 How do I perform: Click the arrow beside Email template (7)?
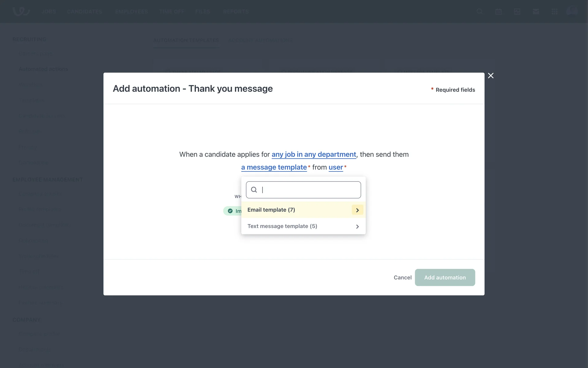pyautogui.click(x=357, y=210)
